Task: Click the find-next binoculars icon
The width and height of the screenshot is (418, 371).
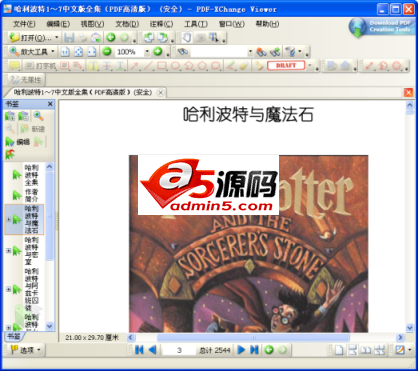Action: pyautogui.click(x=275, y=52)
